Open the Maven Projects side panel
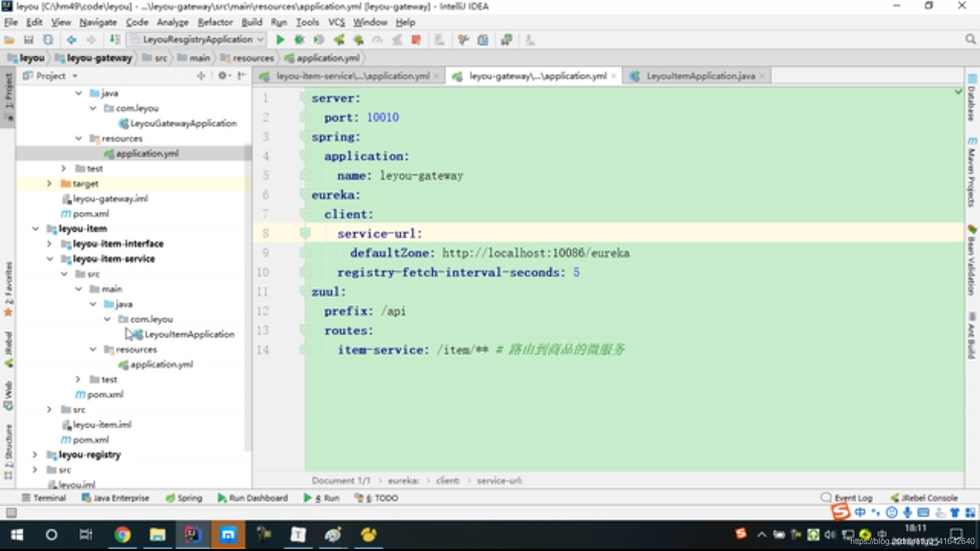The width and height of the screenshot is (980, 551). pos(971,172)
